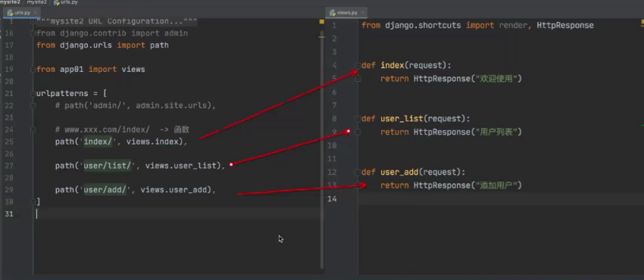Click 'django.urls' on line 17

[86, 45]
